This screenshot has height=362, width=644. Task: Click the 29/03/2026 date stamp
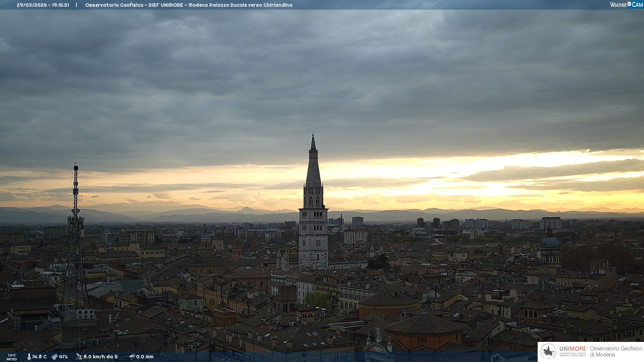(32, 5)
